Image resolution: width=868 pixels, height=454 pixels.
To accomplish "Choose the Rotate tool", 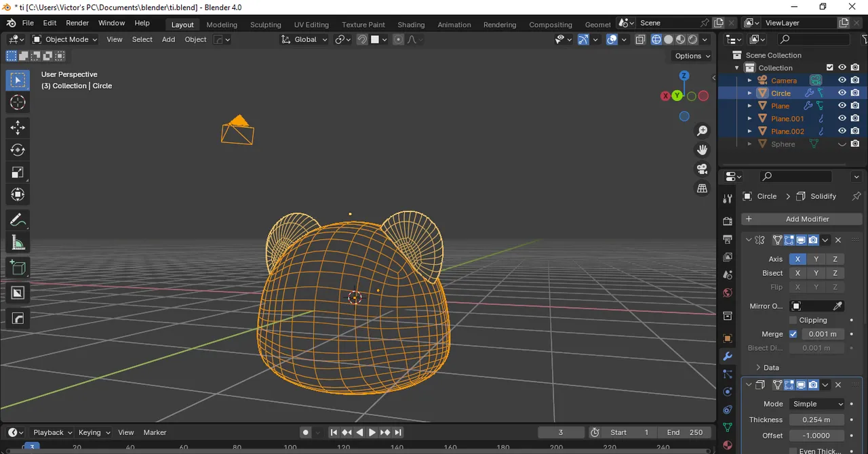I will tap(18, 150).
